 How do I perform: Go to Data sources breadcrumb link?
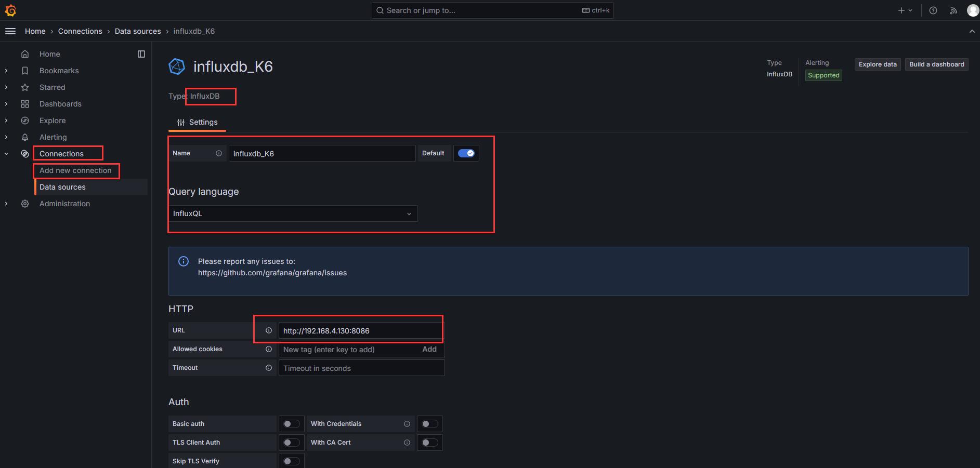tap(138, 31)
